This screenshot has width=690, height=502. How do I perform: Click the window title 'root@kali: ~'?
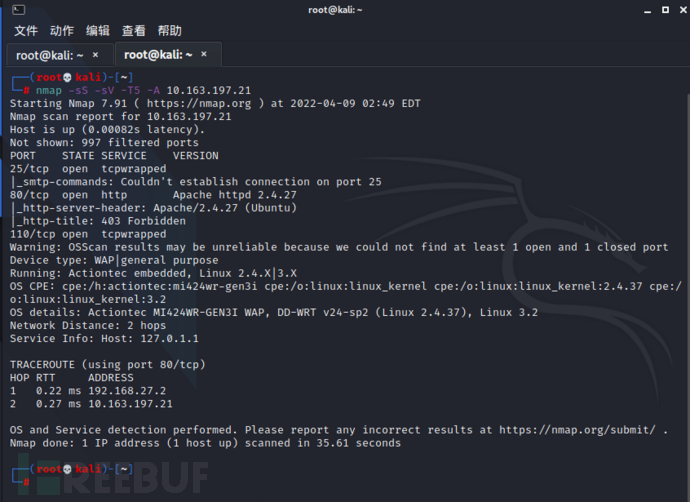pos(335,10)
